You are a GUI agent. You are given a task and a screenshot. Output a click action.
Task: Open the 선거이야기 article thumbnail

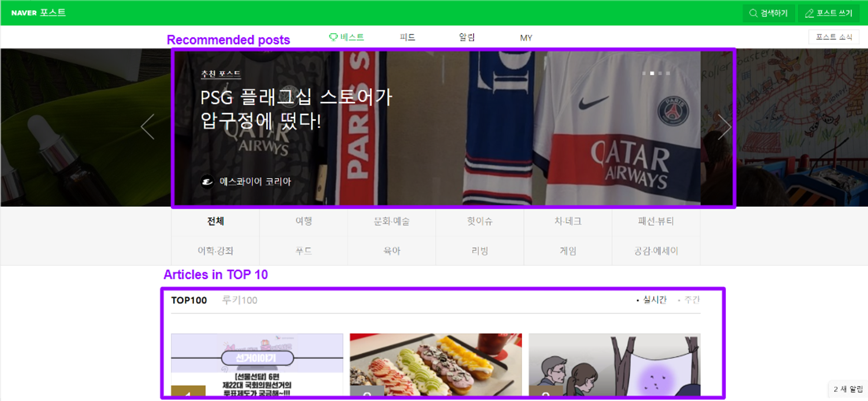click(257, 365)
